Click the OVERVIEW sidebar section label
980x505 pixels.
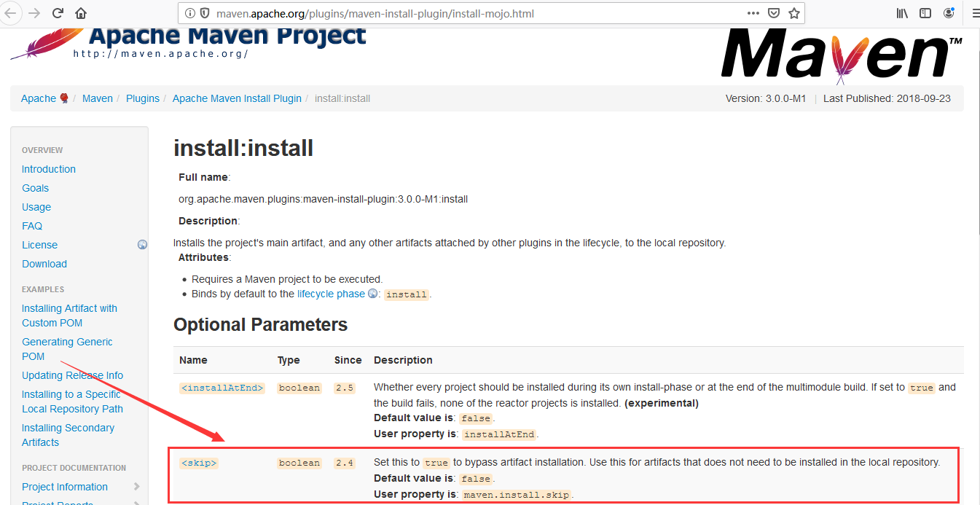click(x=42, y=150)
